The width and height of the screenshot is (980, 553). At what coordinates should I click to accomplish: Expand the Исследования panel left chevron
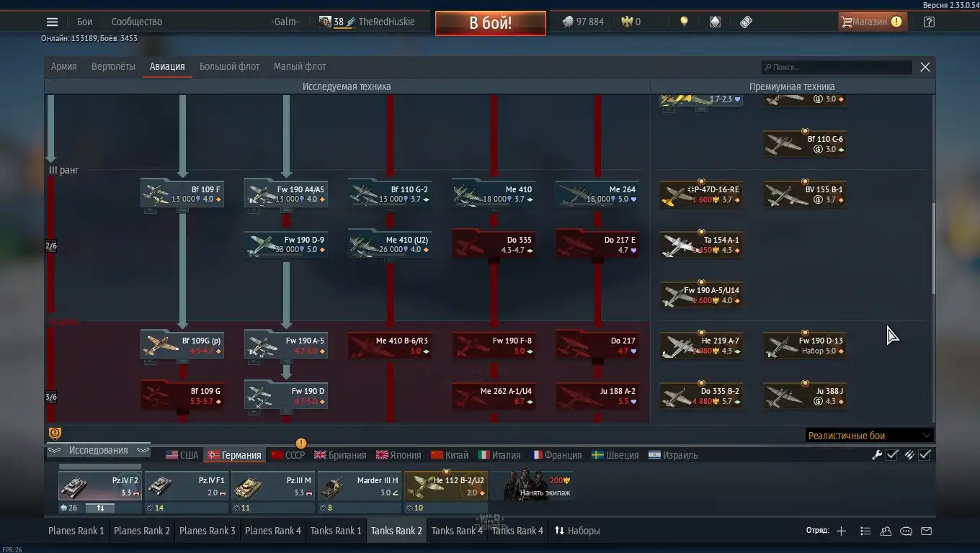[55, 451]
